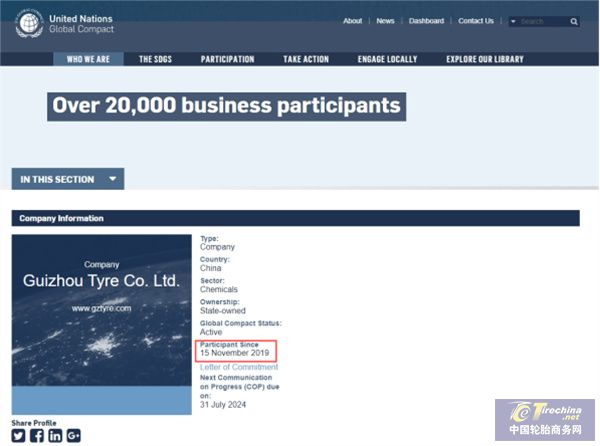Open the Take Action menu
The height and width of the screenshot is (446, 600).
[x=306, y=59]
